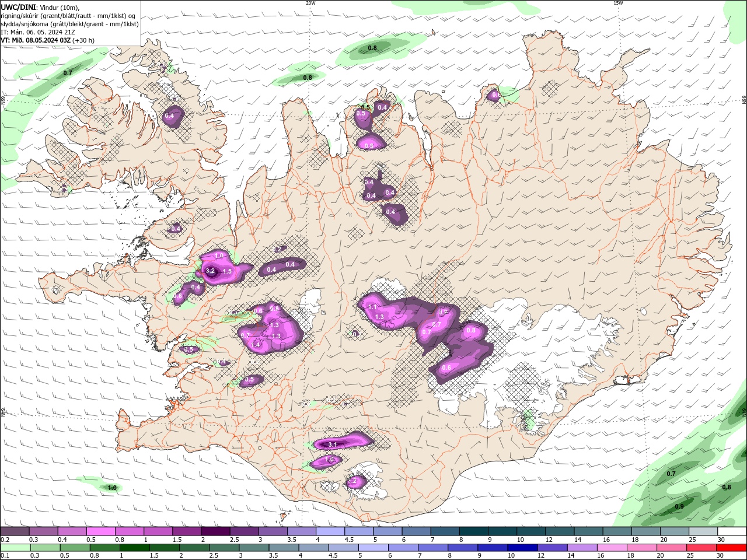Viewport: 747px width, 560px height.
Task: Select the '1.6' value below the 3.1 cell
Action: (x=329, y=460)
